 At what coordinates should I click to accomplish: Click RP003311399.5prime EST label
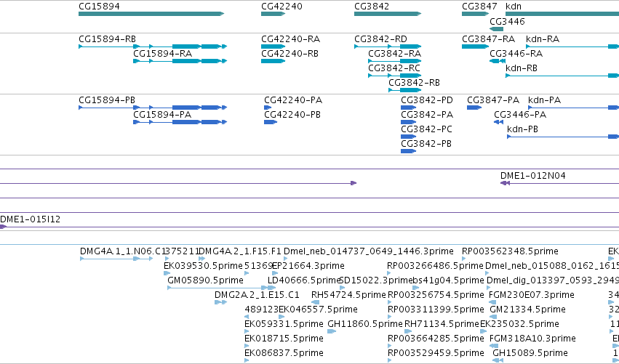[436, 310]
